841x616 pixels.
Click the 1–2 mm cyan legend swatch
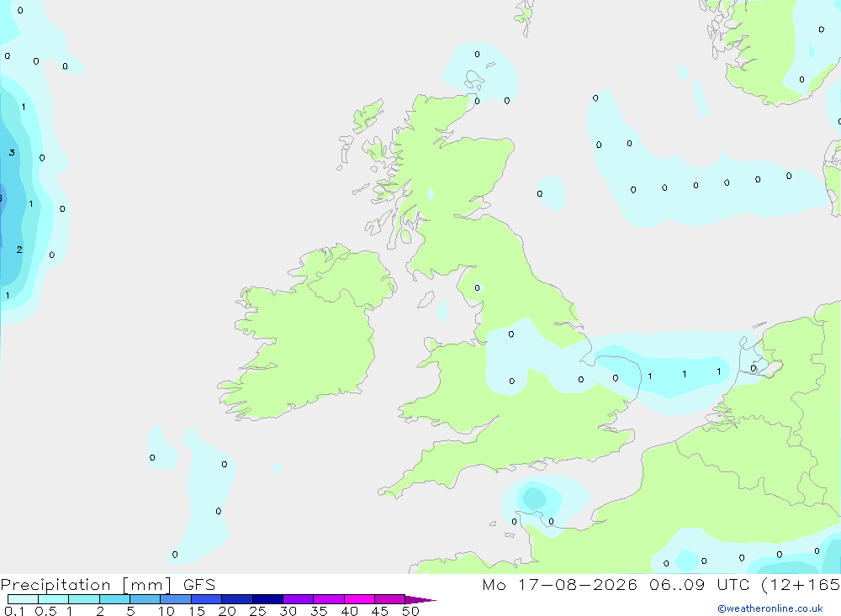(x=84, y=599)
